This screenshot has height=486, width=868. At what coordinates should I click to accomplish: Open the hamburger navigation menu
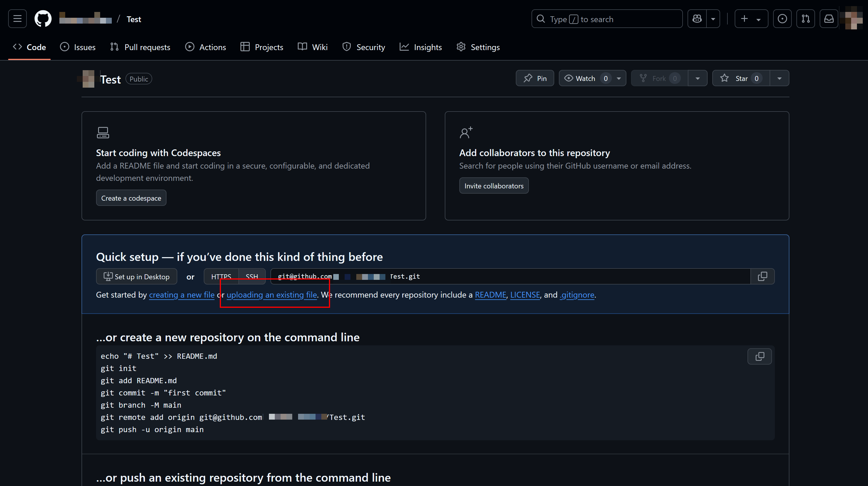point(17,19)
